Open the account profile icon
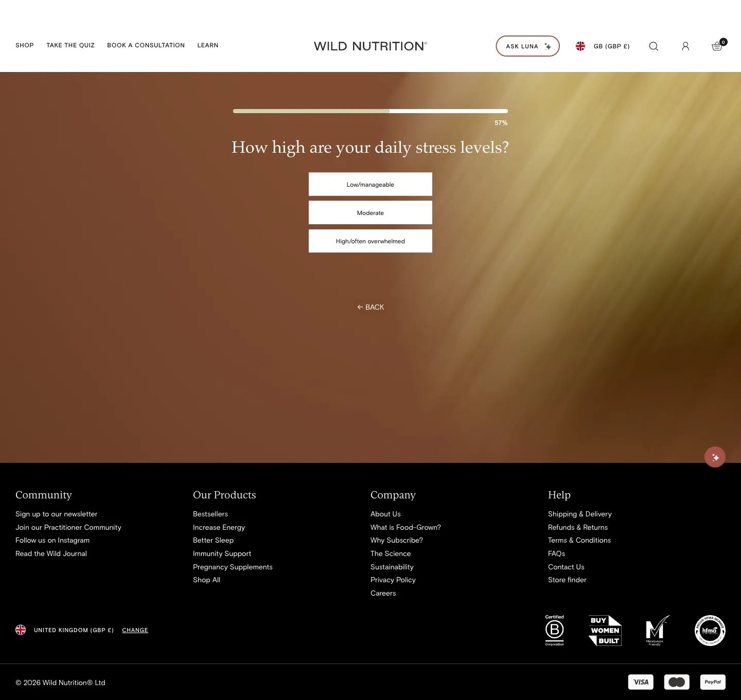The height and width of the screenshot is (700, 741). pyautogui.click(x=685, y=46)
